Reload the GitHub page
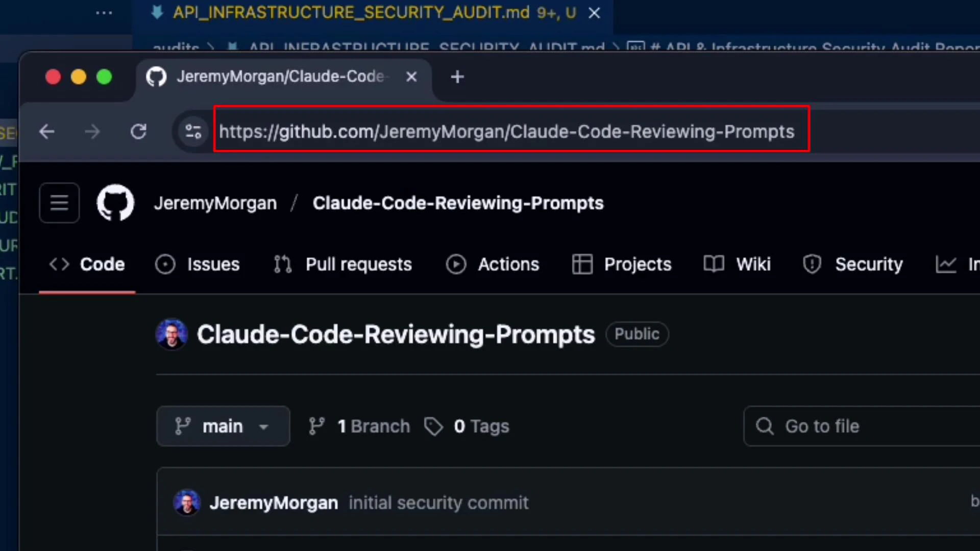This screenshot has height=551, width=980. (138, 132)
